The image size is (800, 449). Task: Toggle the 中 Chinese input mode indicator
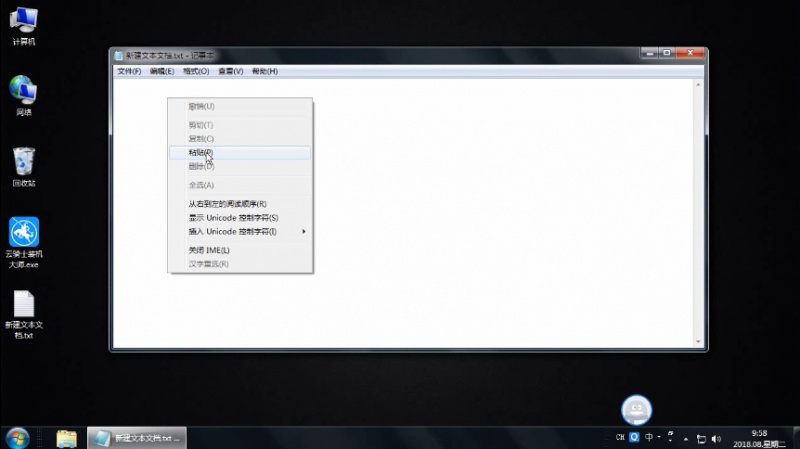649,437
